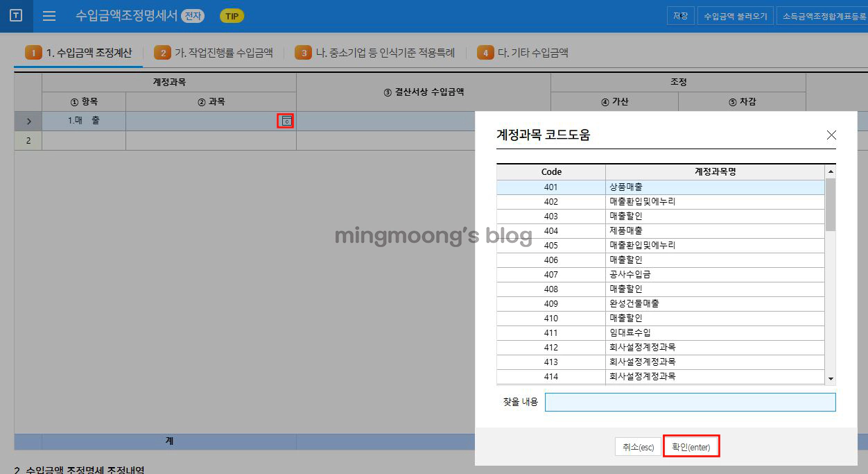Image resolution: width=868 pixels, height=474 pixels.
Task: Click the 저장 button
Action: pos(679,15)
